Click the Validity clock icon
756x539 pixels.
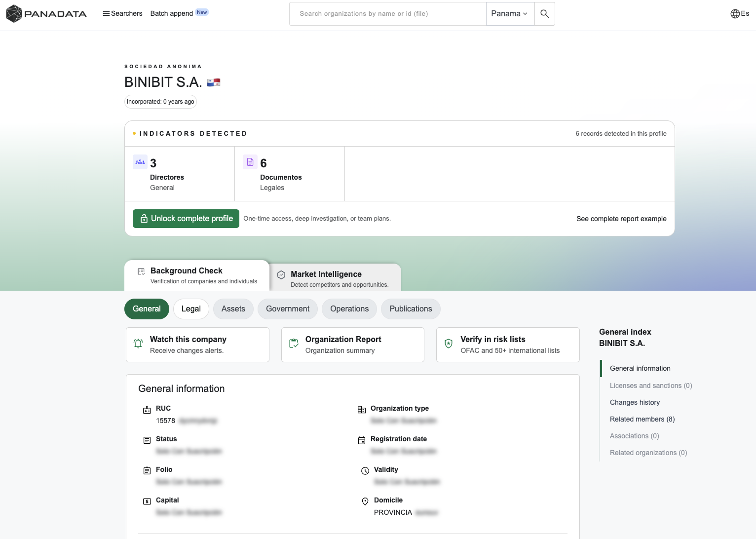coord(365,471)
